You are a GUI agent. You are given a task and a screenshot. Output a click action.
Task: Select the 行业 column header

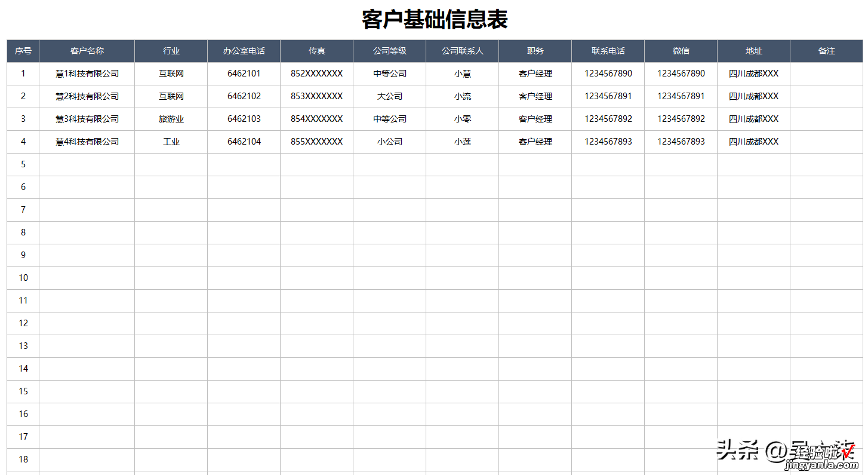click(x=171, y=51)
